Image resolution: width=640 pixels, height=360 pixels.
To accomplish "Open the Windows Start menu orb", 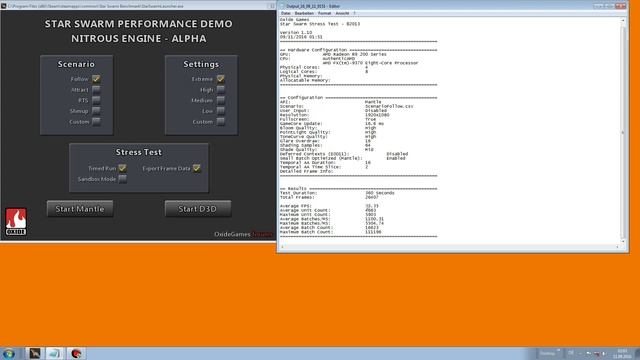I will coord(9,353).
